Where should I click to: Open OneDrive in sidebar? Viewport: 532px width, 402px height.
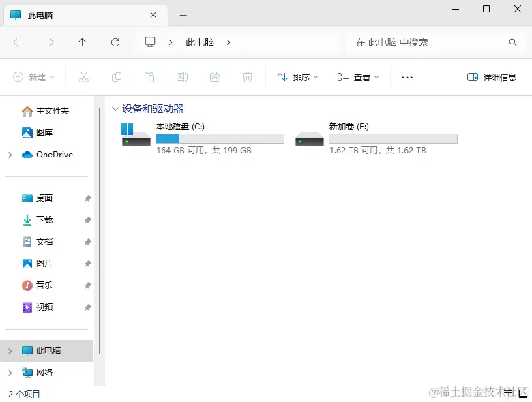click(x=47, y=155)
